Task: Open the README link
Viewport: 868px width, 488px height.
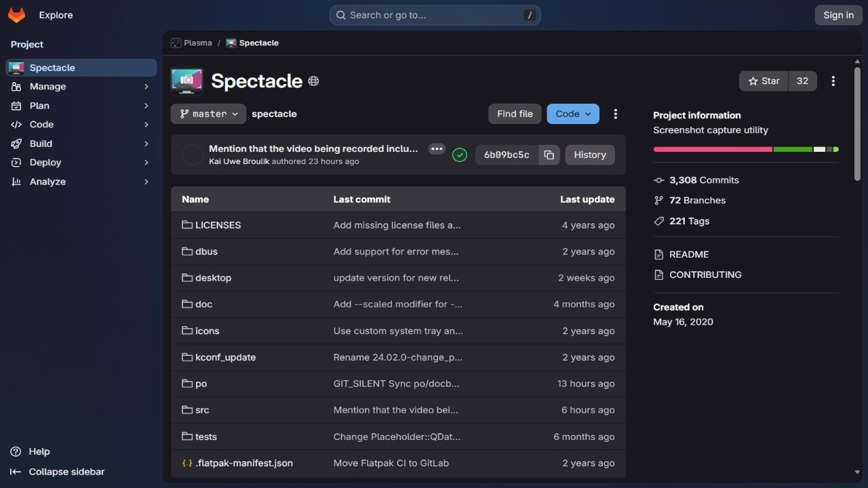Action: pyautogui.click(x=689, y=255)
